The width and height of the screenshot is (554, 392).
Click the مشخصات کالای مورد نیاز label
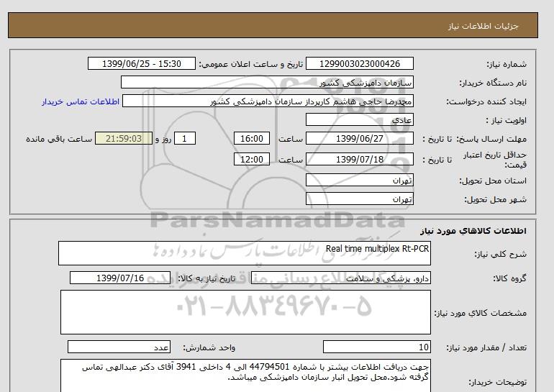[480, 313]
